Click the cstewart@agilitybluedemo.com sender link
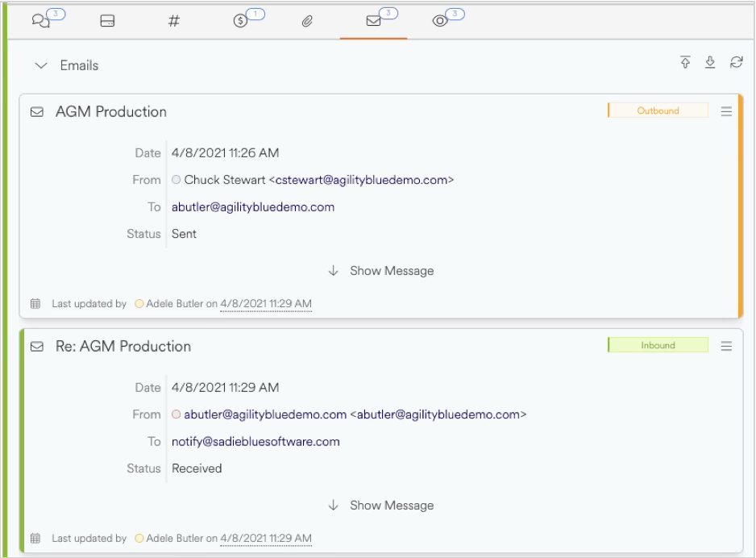 tap(362, 180)
